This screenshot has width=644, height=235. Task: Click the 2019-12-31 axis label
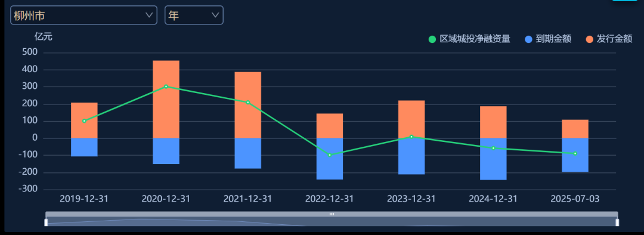pos(84,199)
